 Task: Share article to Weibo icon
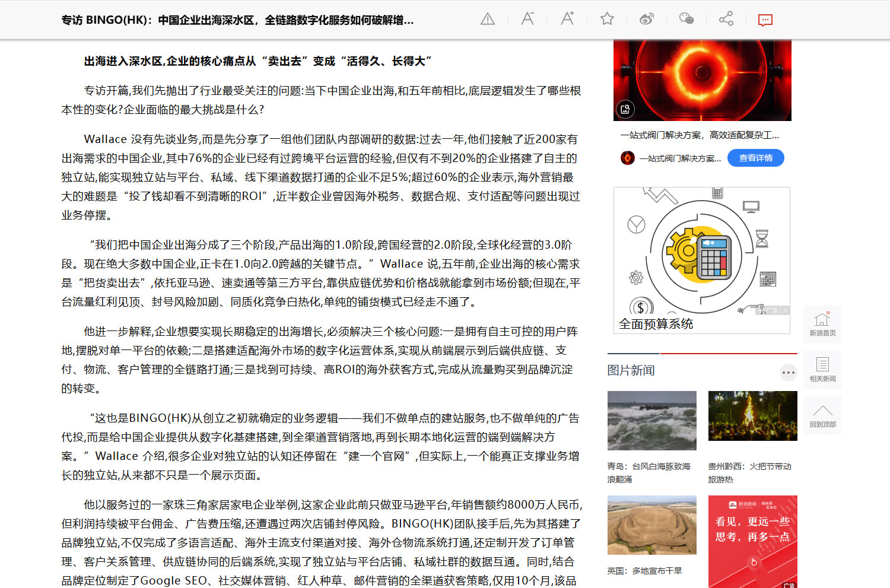647,19
